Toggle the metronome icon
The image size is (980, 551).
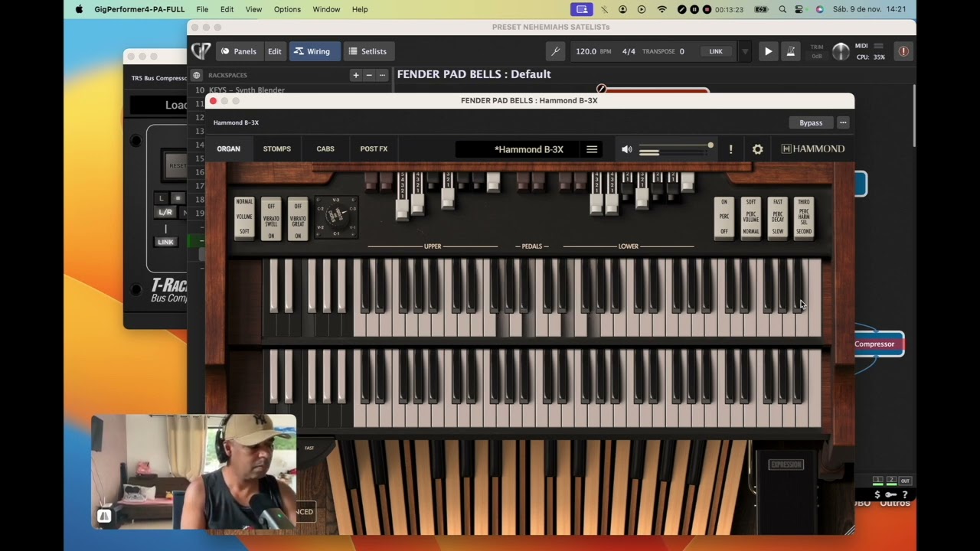pos(791,51)
